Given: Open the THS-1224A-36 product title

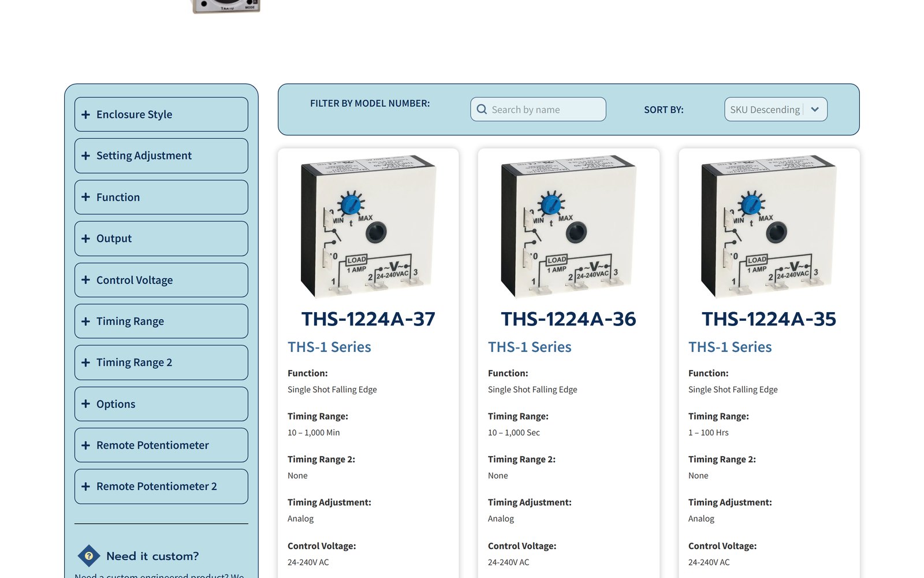Looking at the screenshot, I should pos(568,319).
